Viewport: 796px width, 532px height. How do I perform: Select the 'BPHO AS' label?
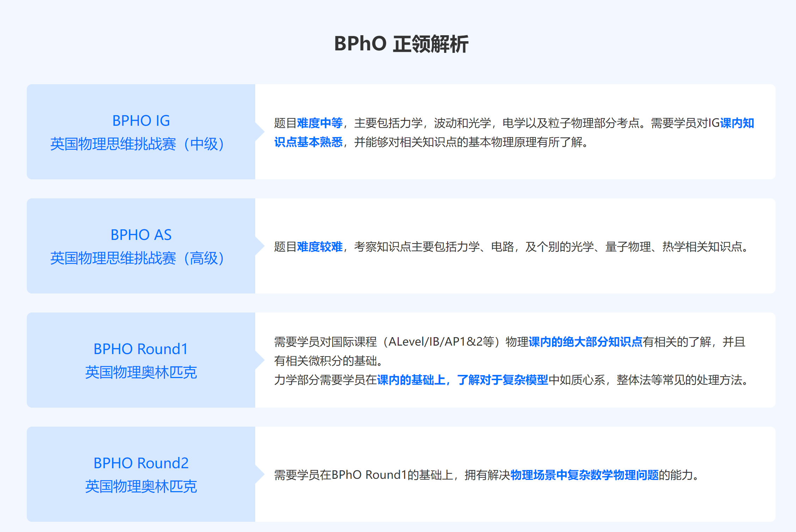pyautogui.click(x=141, y=235)
